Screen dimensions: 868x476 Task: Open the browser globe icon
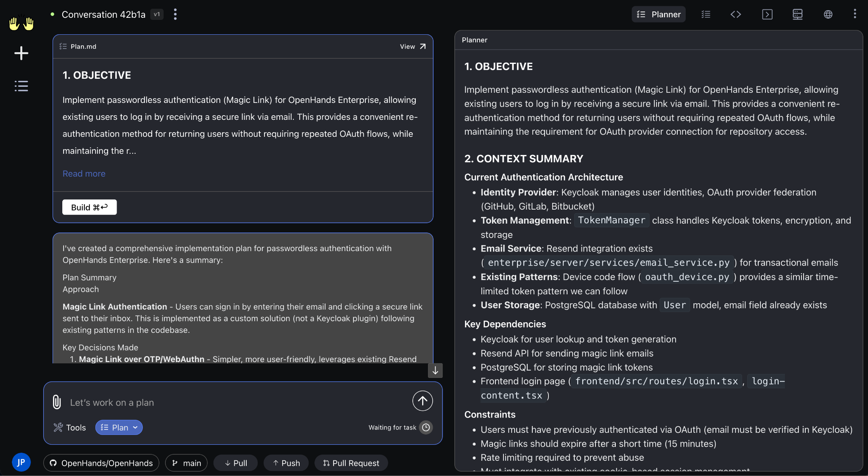pos(828,14)
